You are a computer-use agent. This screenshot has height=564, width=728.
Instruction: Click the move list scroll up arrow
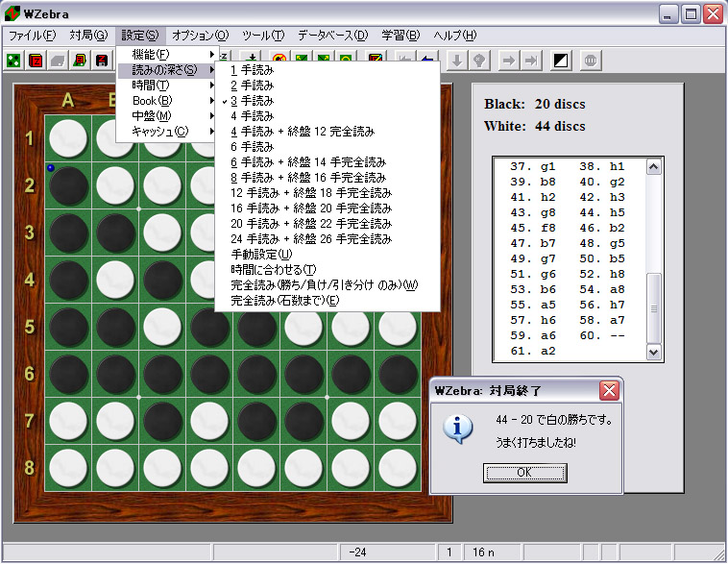point(654,167)
